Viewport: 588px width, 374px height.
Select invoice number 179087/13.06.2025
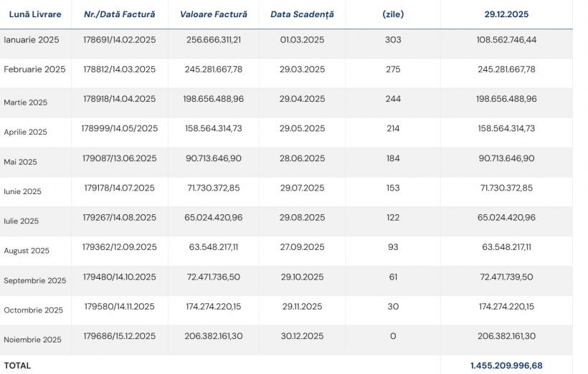click(x=119, y=158)
